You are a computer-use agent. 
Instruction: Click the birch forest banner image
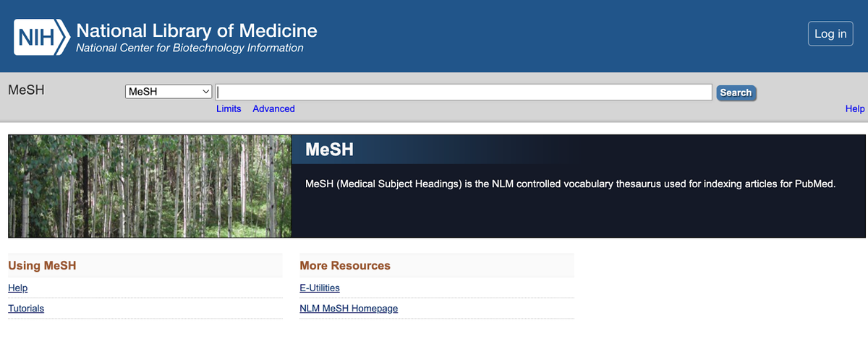[150, 186]
